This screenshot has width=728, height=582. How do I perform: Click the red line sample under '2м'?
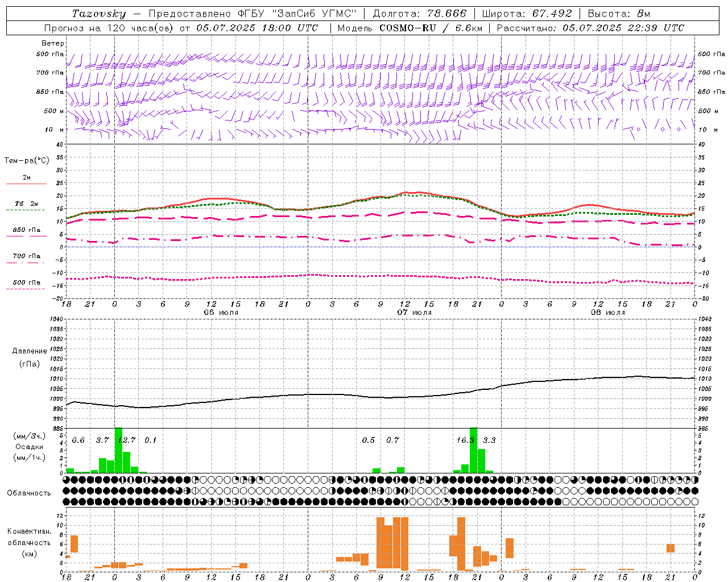pyautogui.click(x=27, y=184)
